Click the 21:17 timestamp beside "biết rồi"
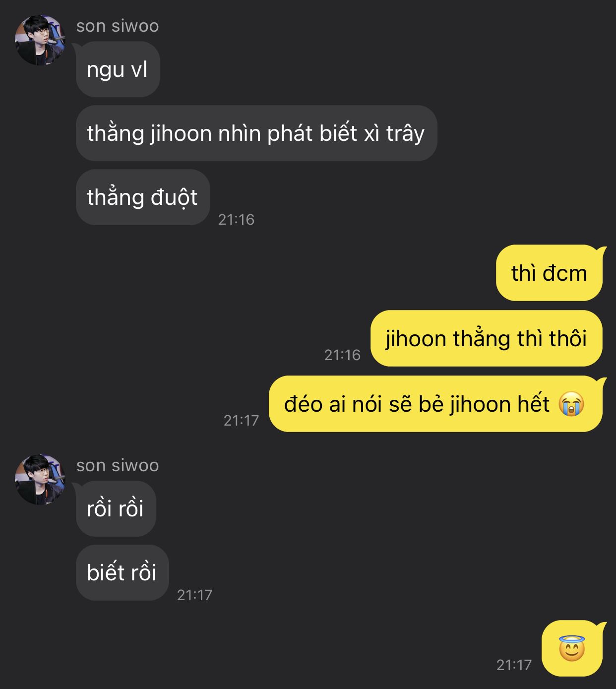This screenshot has height=689, width=616. [194, 595]
